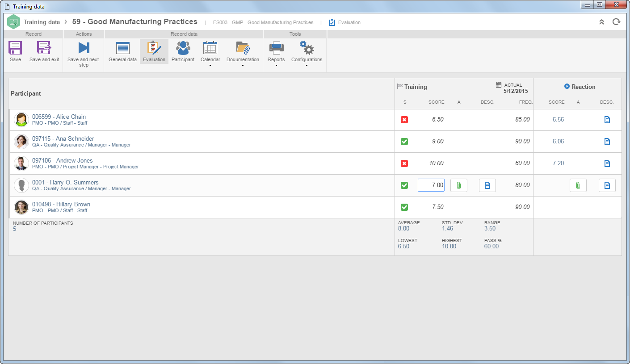630x364 pixels.
Task: Click the std. dev. value 1.46
Action: point(447,228)
